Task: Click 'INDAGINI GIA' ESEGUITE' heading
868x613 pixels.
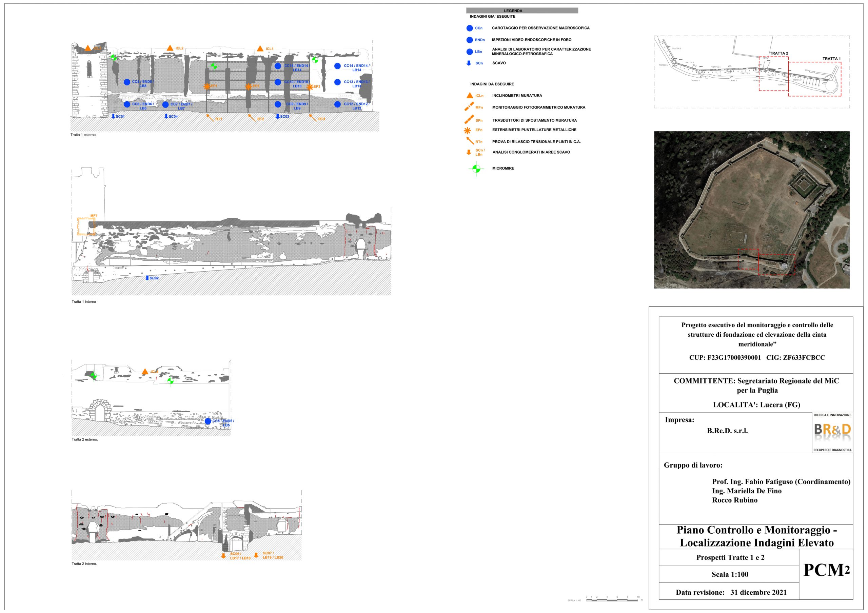Action: (x=493, y=17)
